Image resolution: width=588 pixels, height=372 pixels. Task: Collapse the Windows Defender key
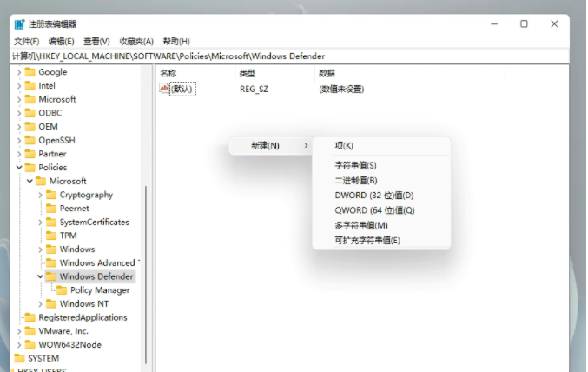pos(40,276)
